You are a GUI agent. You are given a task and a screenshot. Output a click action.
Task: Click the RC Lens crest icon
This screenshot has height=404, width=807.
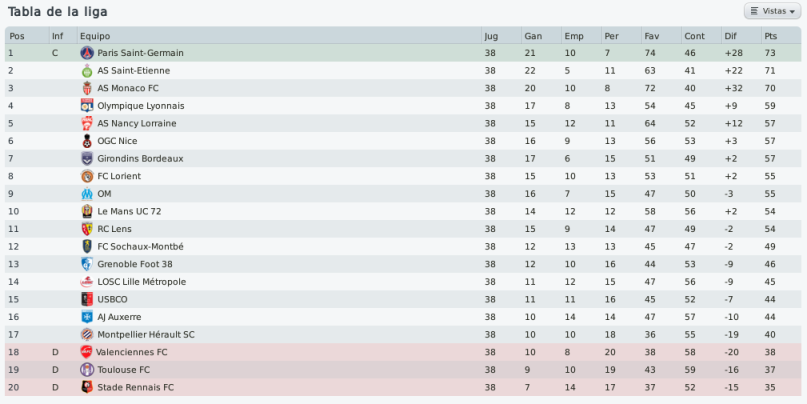click(x=87, y=229)
